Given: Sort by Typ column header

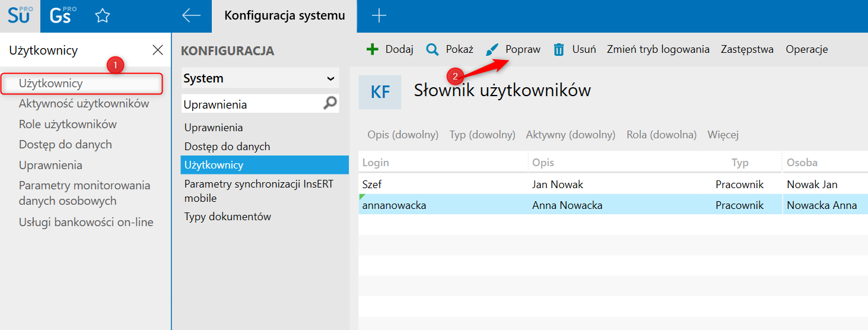Looking at the screenshot, I should click(x=740, y=162).
